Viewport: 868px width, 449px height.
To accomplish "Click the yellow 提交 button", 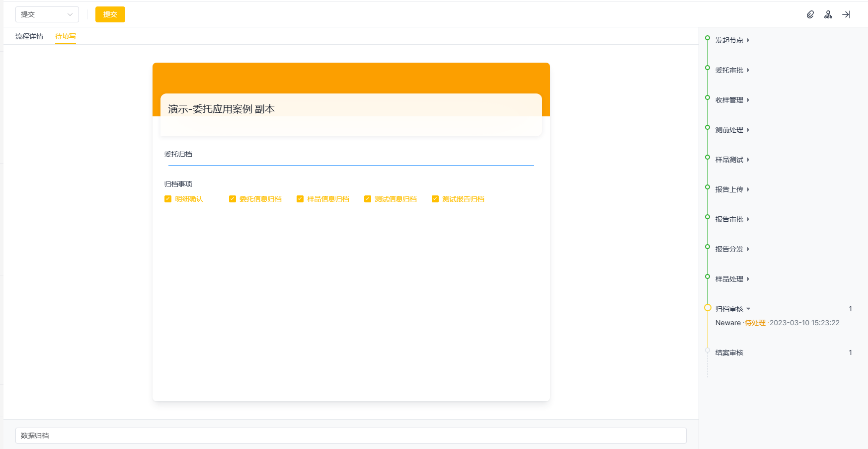I will 110,14.
